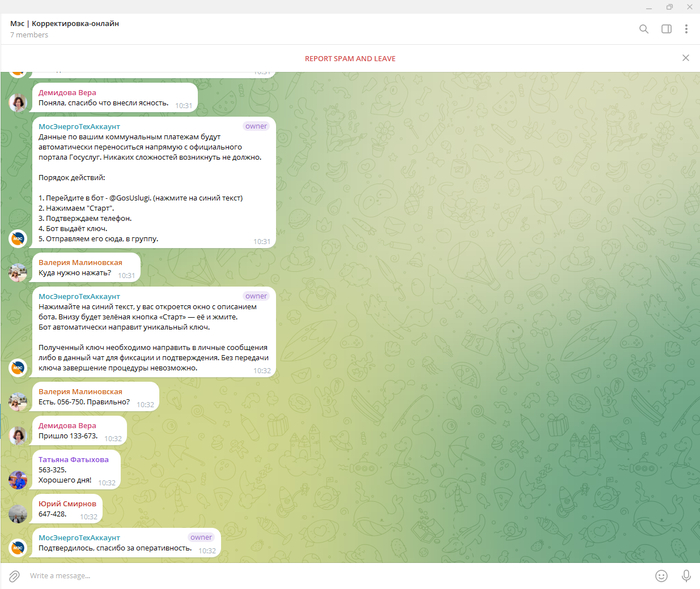Click МосЭнергоТехАккаунт name above 'Данные по вашим'

[x=79, y=126]
